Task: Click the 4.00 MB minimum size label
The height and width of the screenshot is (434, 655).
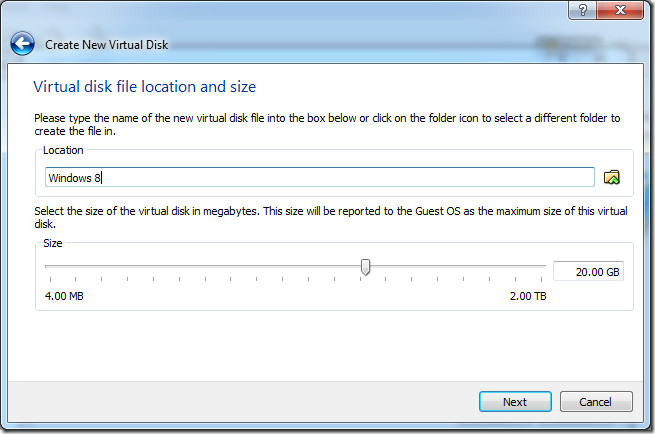Action: coord(64,296)
